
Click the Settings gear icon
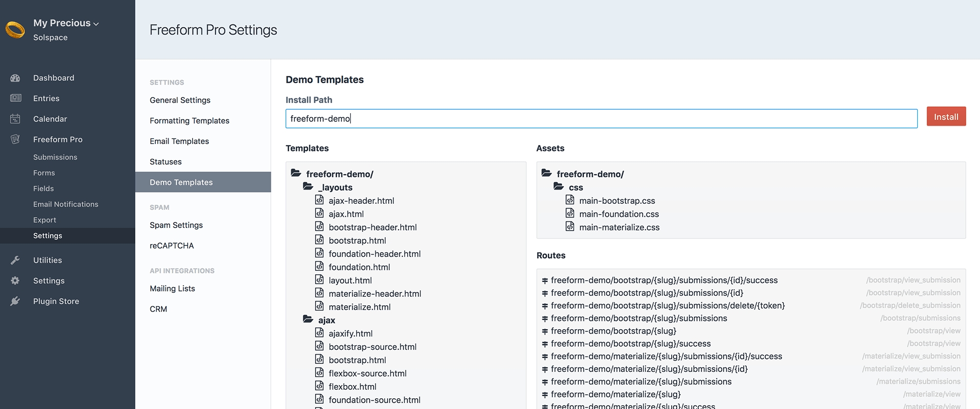[x=15, y=281]
